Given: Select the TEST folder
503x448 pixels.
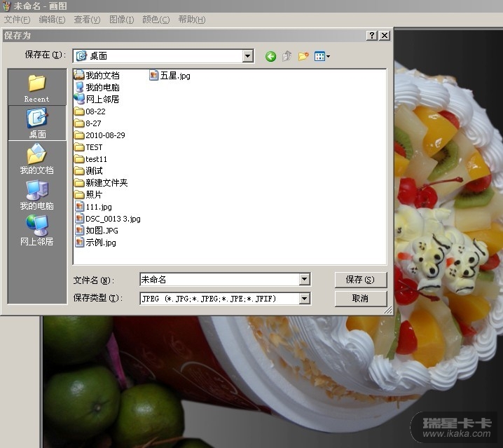Looking at the screenshot, I should click(x=88, y=147).
